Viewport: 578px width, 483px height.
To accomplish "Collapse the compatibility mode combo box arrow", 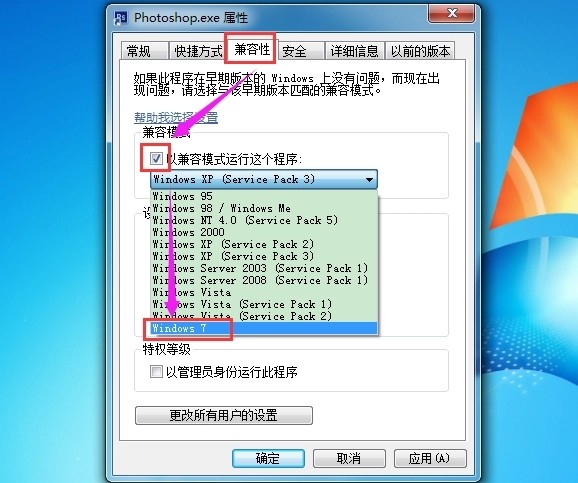I will pyautogui.click(x=369, y=180).
